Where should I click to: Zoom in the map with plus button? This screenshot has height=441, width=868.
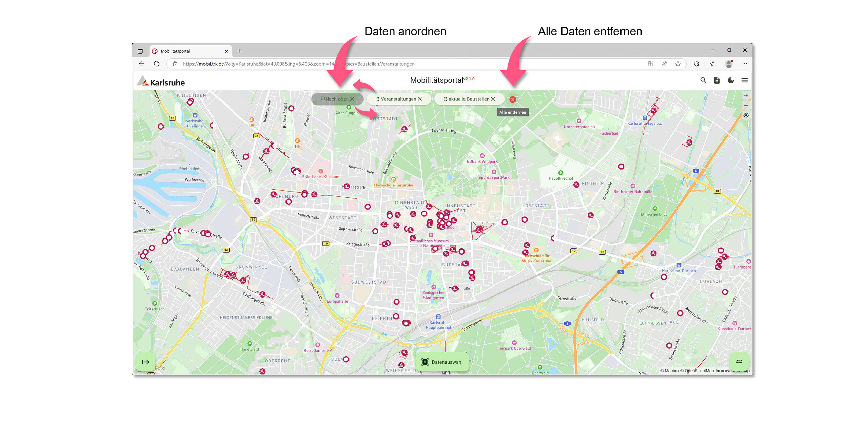click(x=746, y=95)
